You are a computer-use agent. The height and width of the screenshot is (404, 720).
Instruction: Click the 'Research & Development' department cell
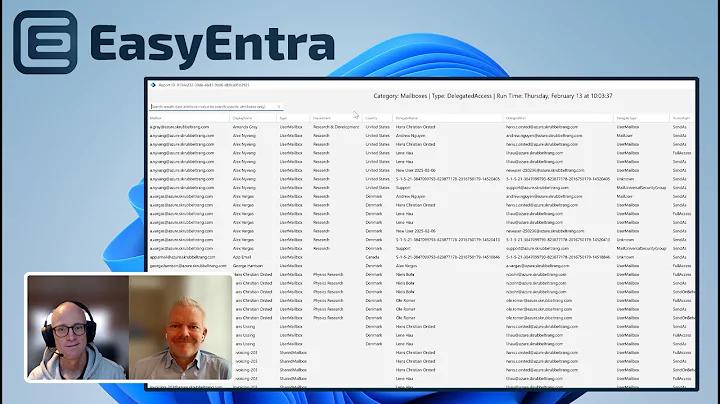(x=336, y=127)
